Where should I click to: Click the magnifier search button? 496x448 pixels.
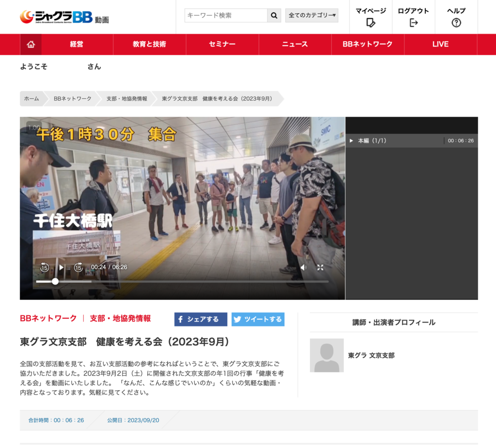[x=274, y=15]
